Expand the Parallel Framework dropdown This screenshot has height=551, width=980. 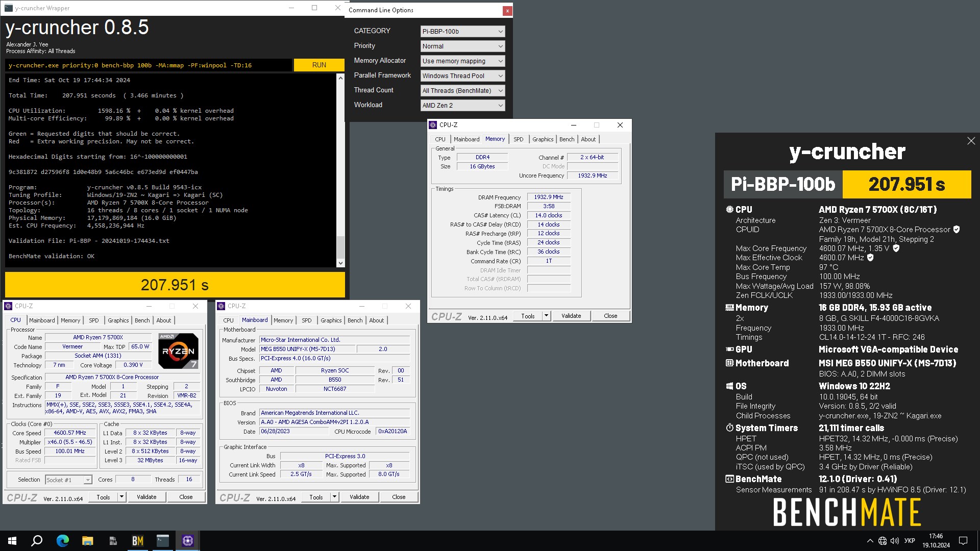pyautogui.click(x=462, y=76)
